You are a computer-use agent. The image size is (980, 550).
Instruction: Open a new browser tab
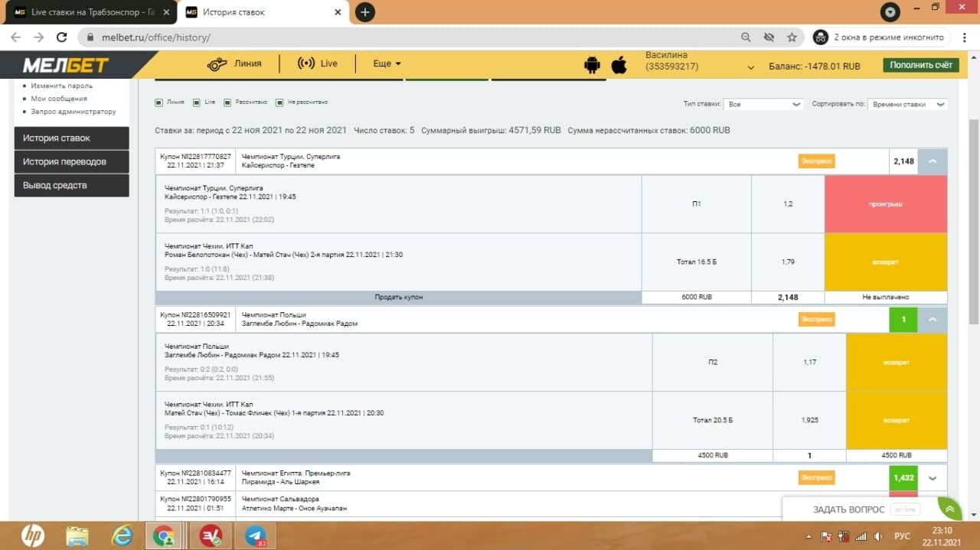365,12
